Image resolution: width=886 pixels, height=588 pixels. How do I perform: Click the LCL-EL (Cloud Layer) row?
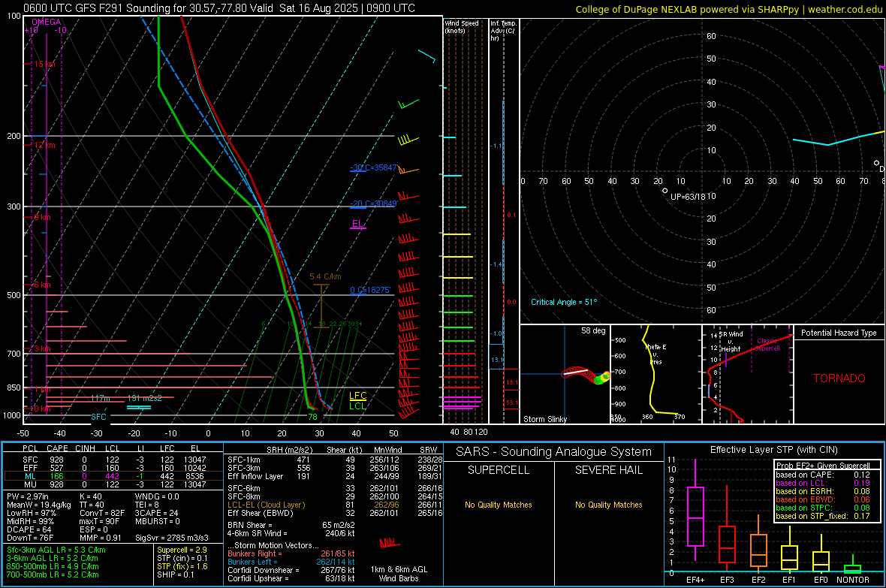click(335, 505)
